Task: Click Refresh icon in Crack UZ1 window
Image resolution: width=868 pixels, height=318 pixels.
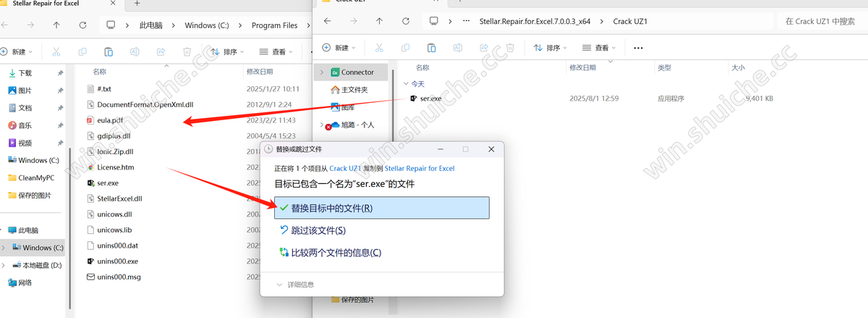Action: pyautogui.click(x=406, y=21)
